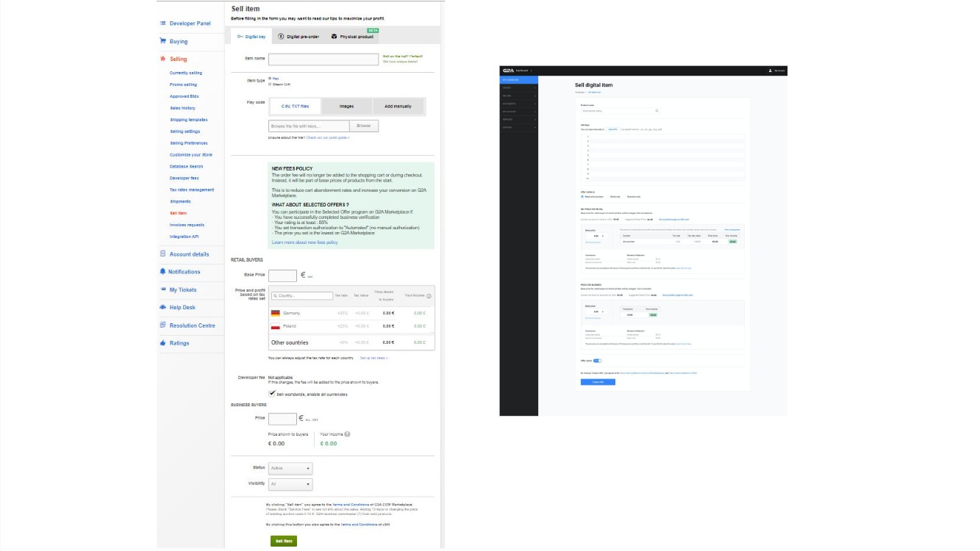This screenshot has height=551, width=980.
Task: Select the Selling star icon in sidebar
Action: pyautogui.click(x=162, y=60)
